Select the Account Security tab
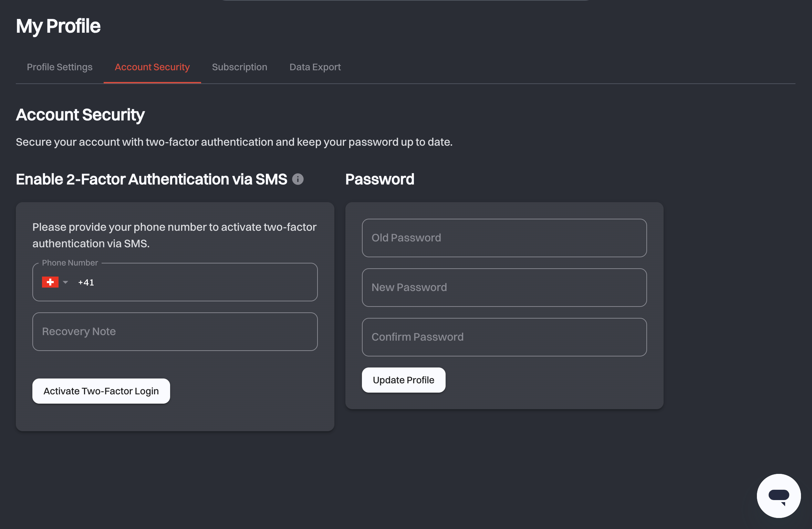The width and height of the screenshot is (812, 529). pyautogui.click(x=152, y=67)
